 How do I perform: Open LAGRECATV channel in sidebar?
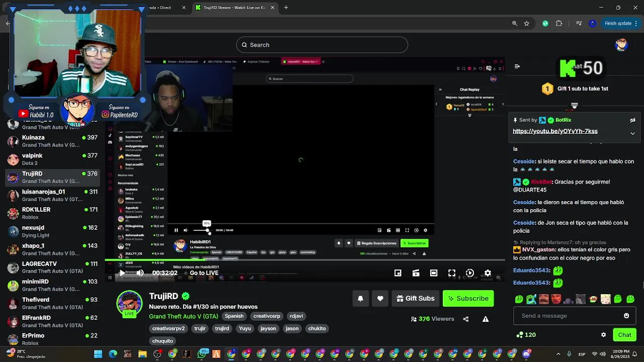coord(53,267)
